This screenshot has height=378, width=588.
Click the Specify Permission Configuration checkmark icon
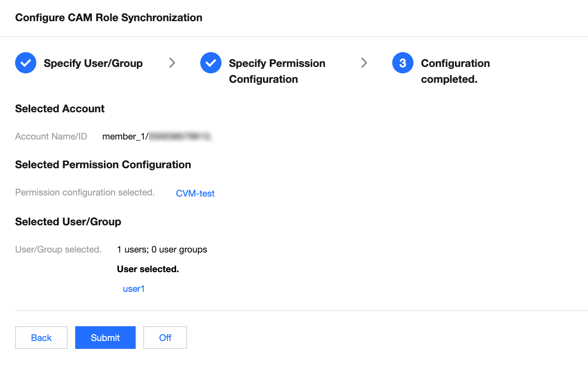pos(211,63)
